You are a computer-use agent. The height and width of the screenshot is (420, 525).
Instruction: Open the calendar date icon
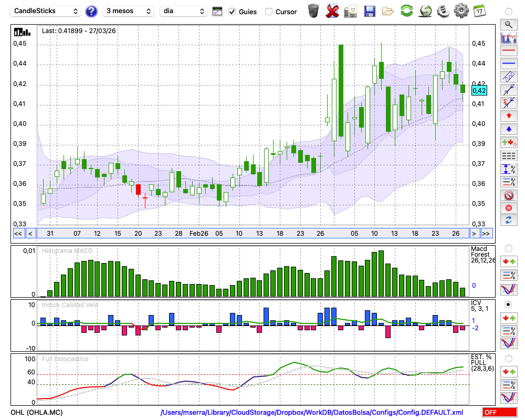(x=479, y=11)
